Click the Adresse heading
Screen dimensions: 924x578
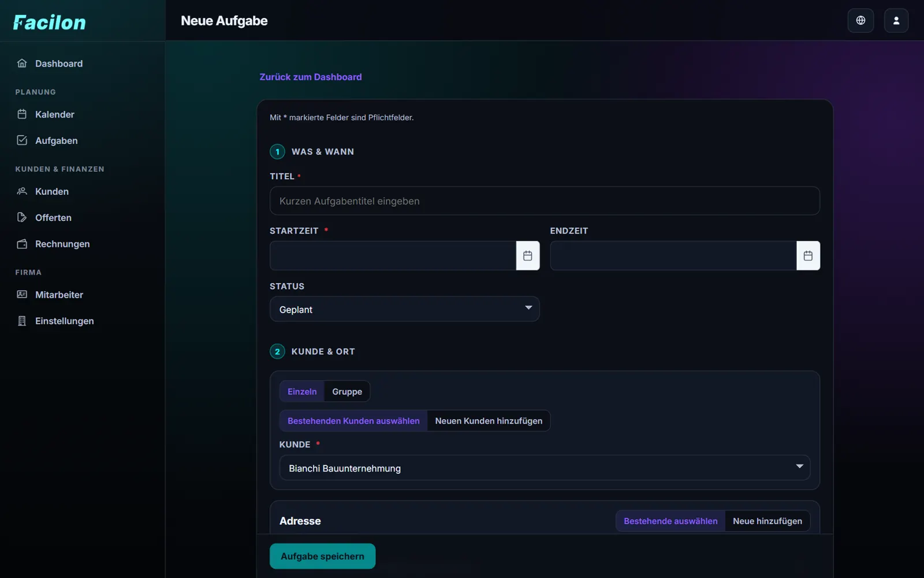click(x=300, y=521)
